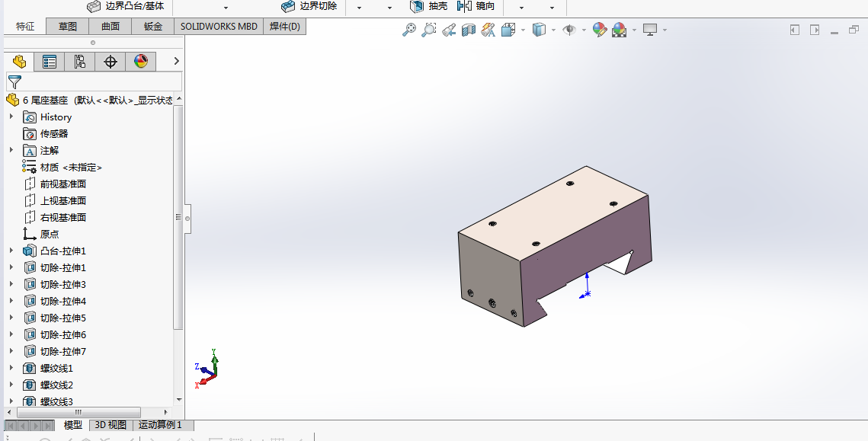The height and width of the screenshot is (441, 868).
Task: Open the 3D 视图 bottom tab
Action: (x=111, y=425)
